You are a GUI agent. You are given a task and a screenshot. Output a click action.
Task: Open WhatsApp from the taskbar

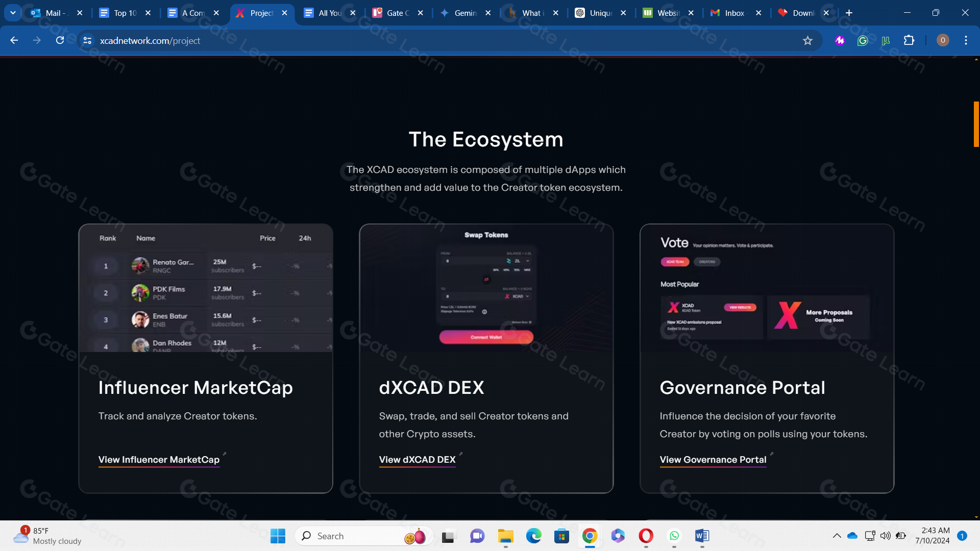[674, 536]
